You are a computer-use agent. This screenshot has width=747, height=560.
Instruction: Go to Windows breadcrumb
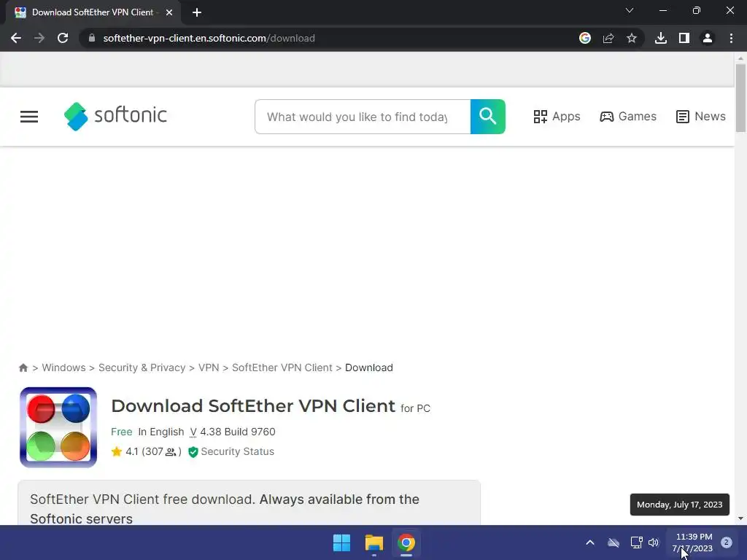pyautogui.click(x=64, y=367)
